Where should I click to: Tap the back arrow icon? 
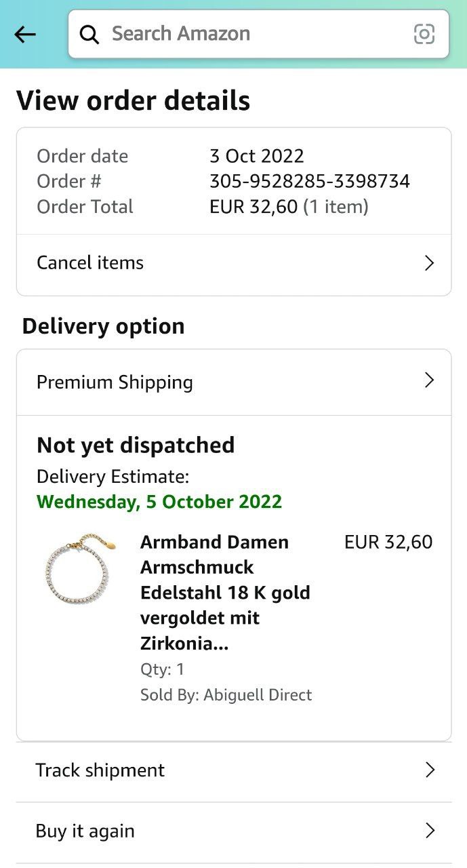coord(25,34)
